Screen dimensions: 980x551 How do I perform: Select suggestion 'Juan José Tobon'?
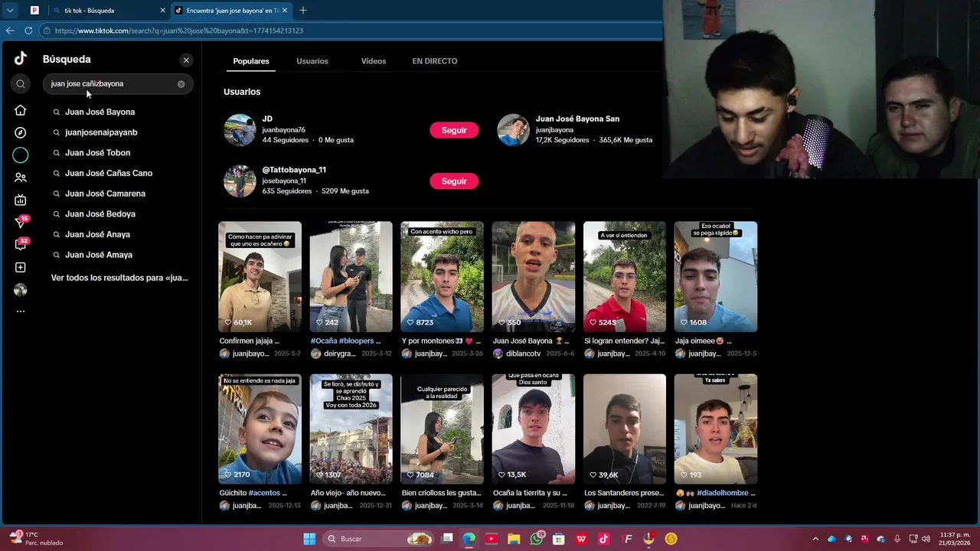coord(97,153)
